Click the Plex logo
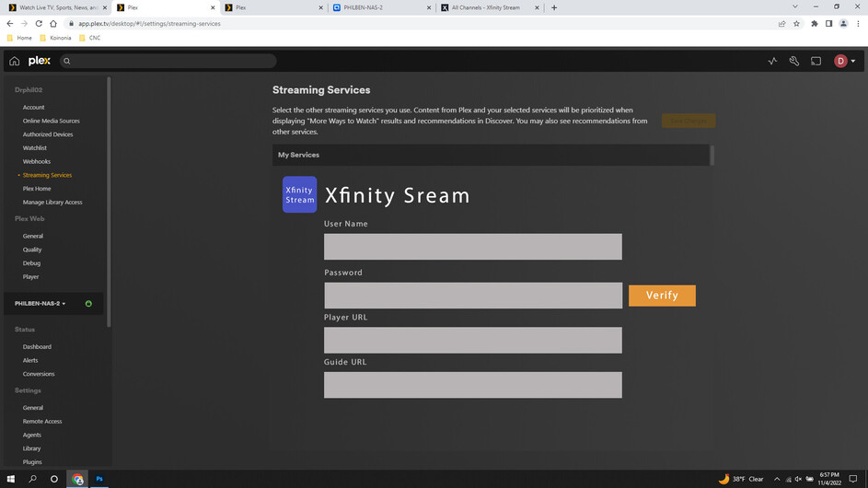868x488 pixels. click(40, 61)
